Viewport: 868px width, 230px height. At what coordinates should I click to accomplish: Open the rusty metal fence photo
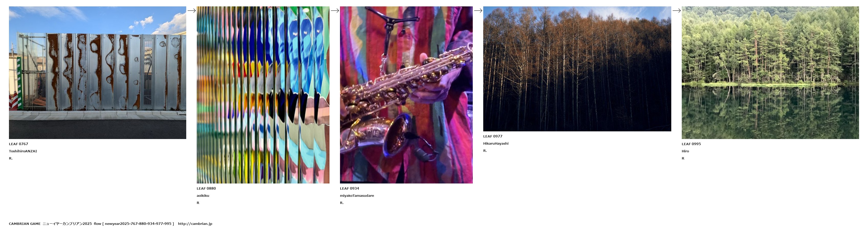click(x=97, y=73)
